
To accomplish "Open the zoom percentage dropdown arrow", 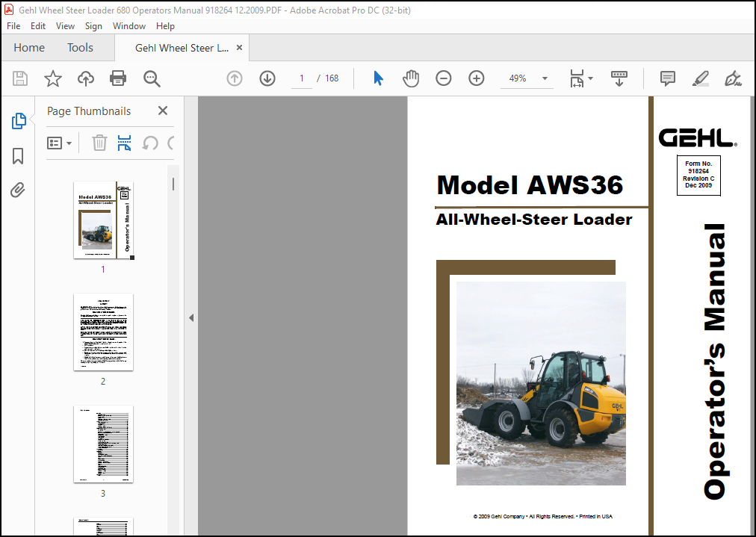I will tap(545, 78).
